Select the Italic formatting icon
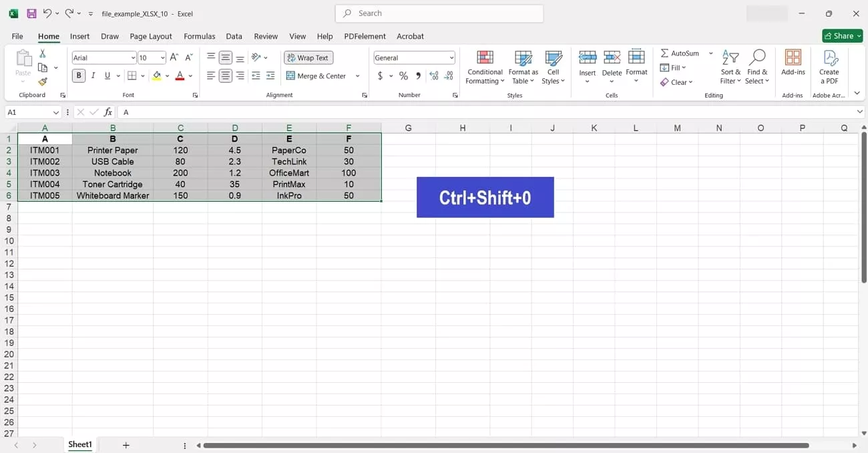The image size is (868, 453). point(93,75)
